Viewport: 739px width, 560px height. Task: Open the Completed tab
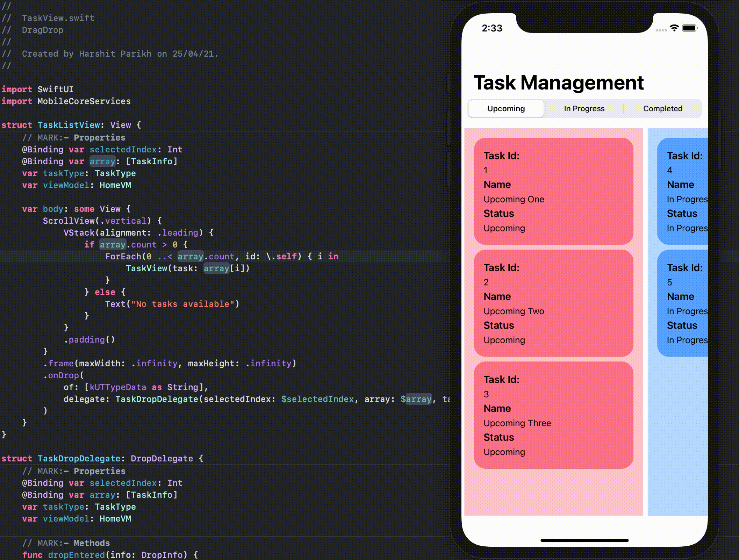pos(662,109)
